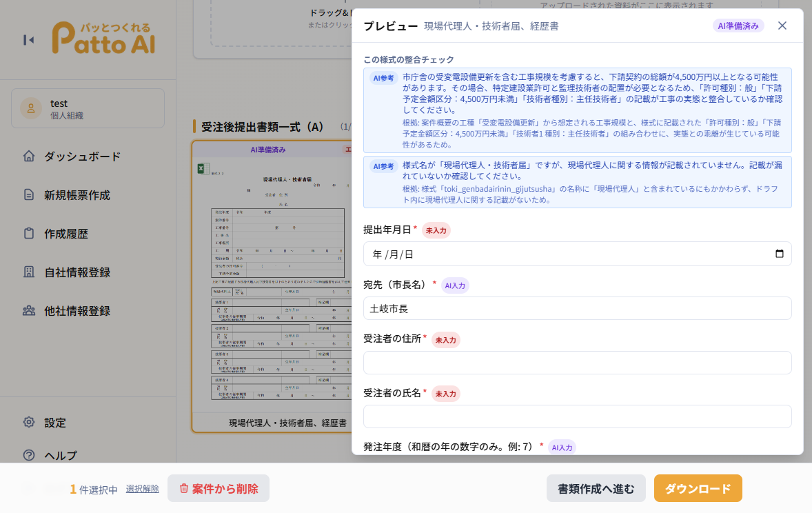Click the この様式の整合チェック heading
The width and height of the screenshot is (812, 513).
[409, 59]
